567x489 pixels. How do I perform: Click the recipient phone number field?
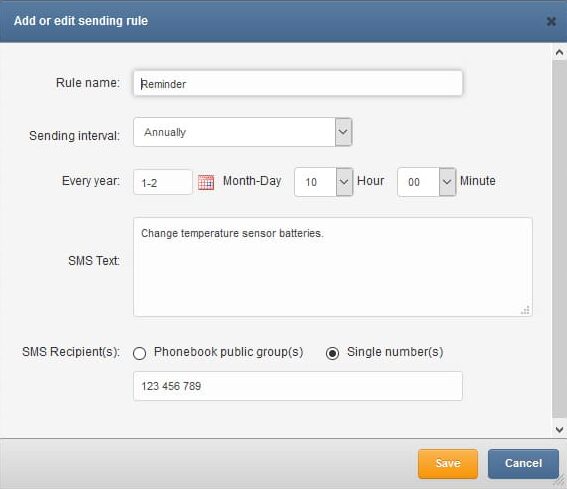(x=298, y=386)
